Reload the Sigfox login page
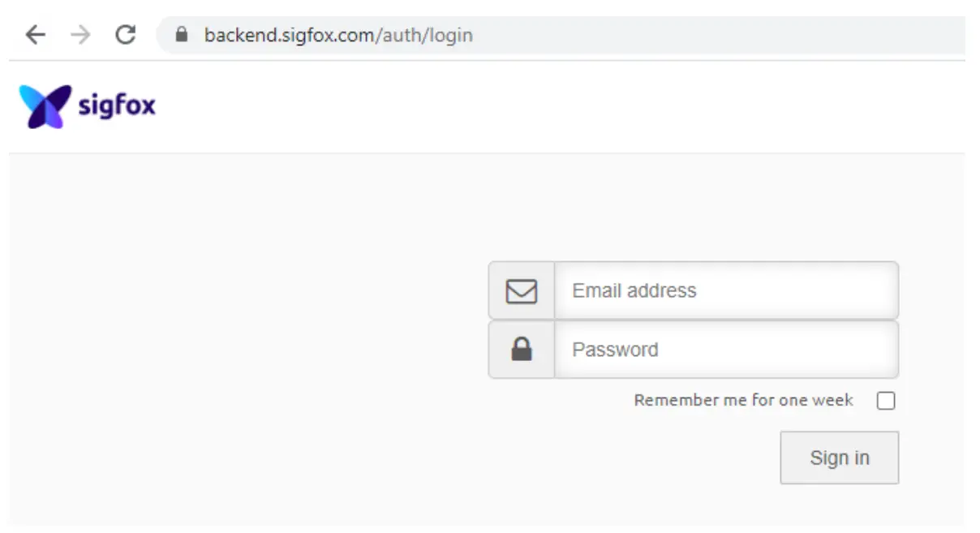Screen dimensions: 980x533 pos(125,35)
